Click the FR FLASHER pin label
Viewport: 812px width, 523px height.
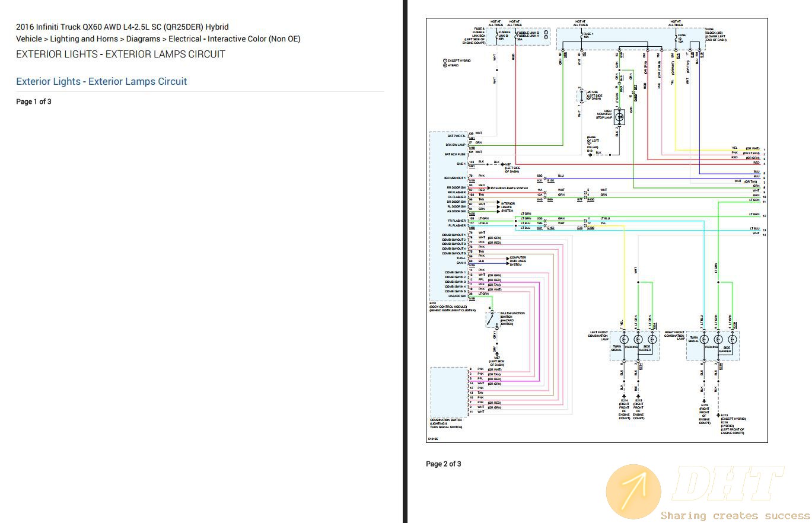pos(457,221)
